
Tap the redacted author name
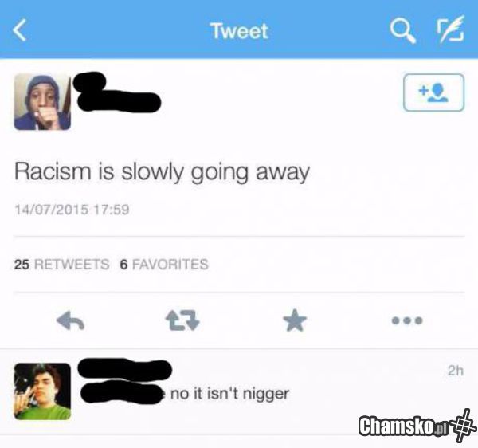pos(117,92)
